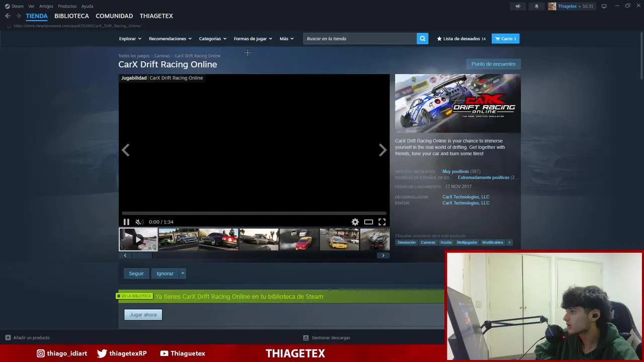Viewport: 644px width, 362px height.
Task: Open the CarX Technologies developer link
Action: coord(466,197)
